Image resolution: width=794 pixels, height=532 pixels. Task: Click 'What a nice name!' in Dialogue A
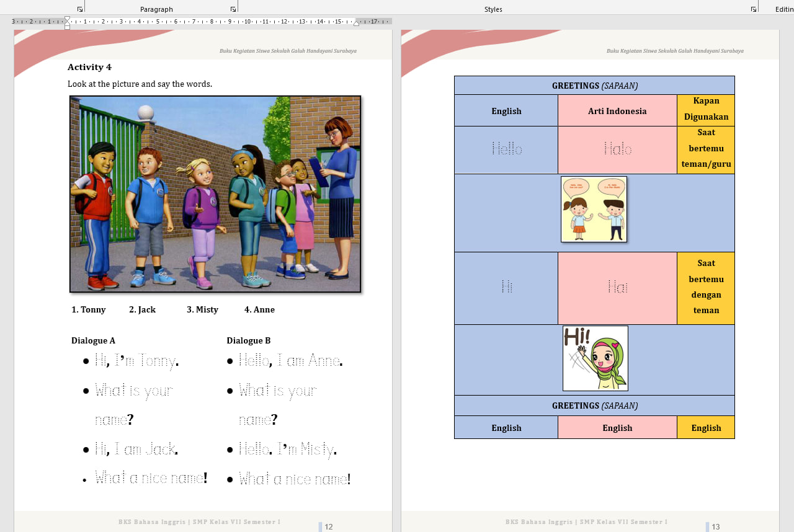pyautogui.click(x=151, y=478)
